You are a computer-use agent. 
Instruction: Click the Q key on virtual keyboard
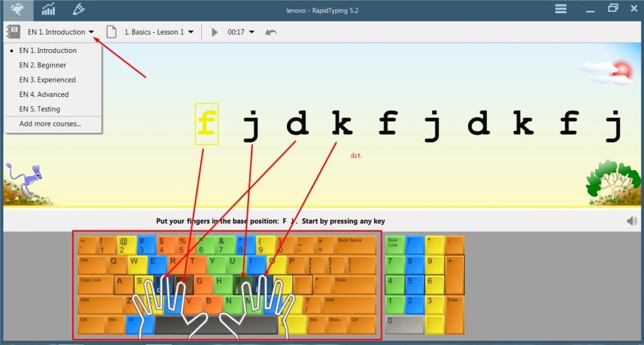click(x=118, y=265)
